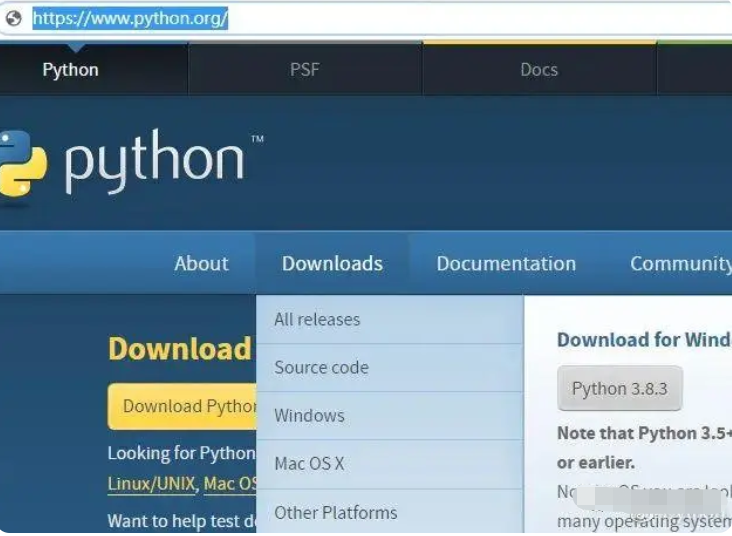The width and height of the screenshot is (732, 536).
Task: Click the yellow Download Python button
Action: (x=182, y=406)
